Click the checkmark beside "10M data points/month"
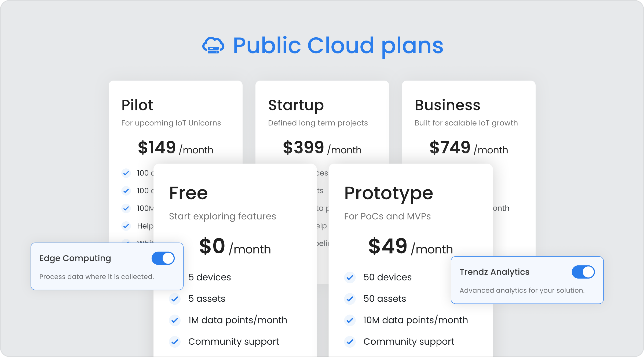 [x=350, y=320]
